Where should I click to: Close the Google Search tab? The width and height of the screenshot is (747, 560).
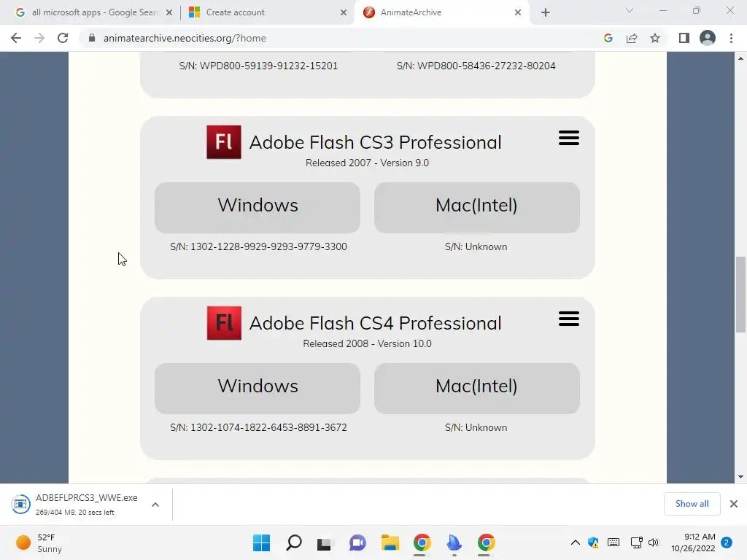pyautogui.click(x=169, y=12)
